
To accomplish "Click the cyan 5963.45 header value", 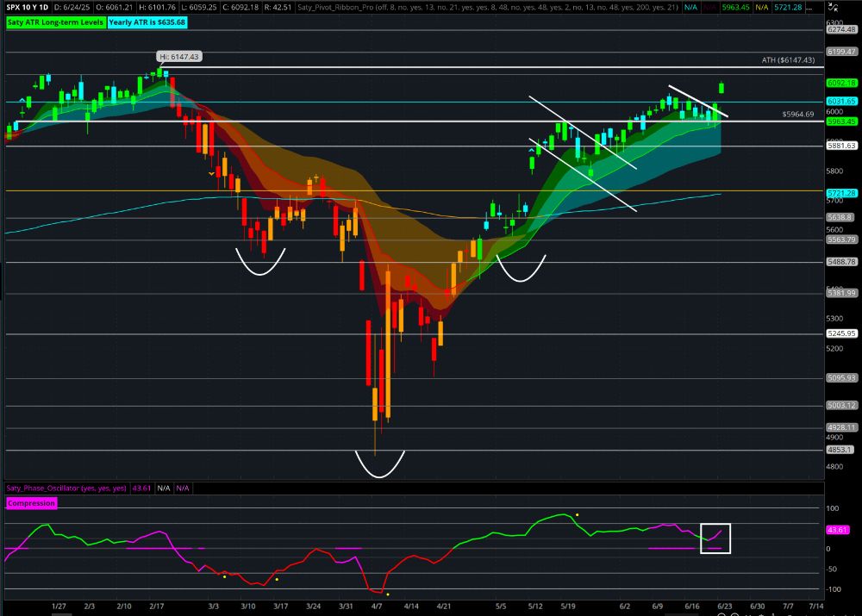I will tap(735, 7).
